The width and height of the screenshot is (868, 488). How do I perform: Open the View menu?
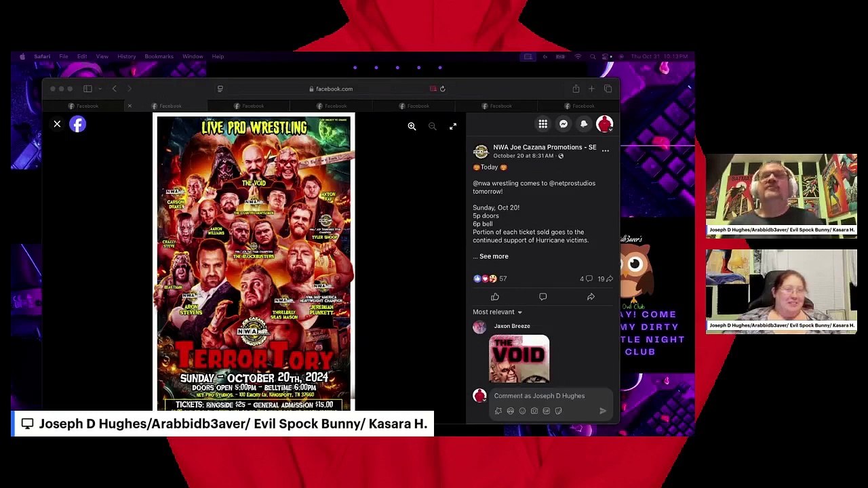(102, 56)
